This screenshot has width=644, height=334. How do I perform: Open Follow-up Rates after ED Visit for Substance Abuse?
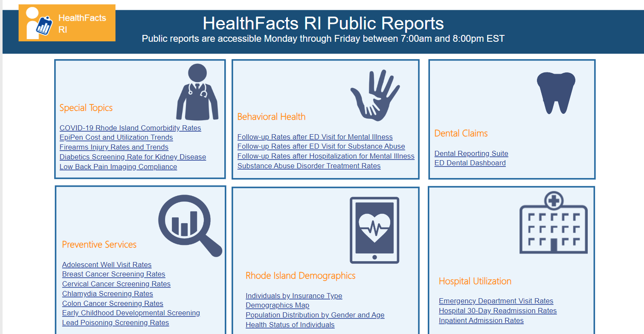[321, 146]
